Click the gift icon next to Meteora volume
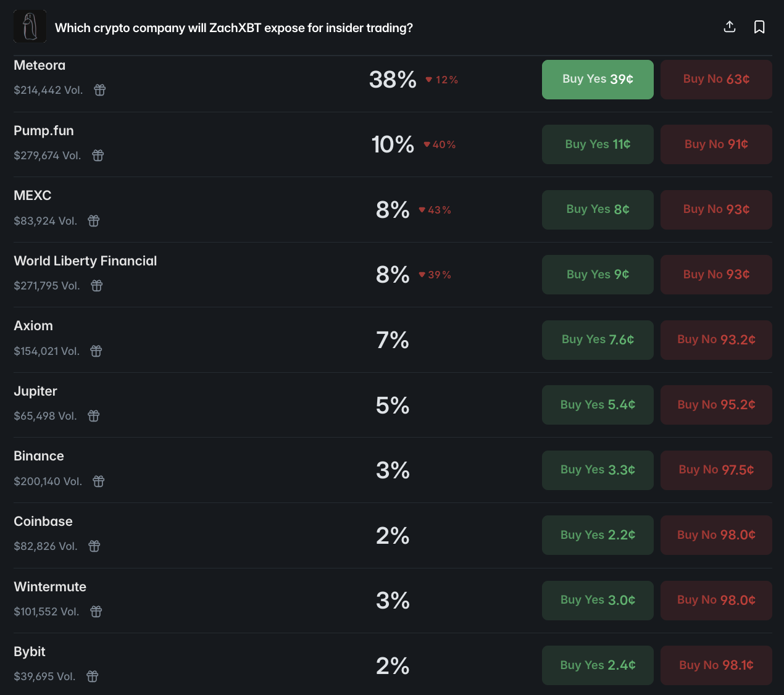Image resolution: width=784 pixels, height=695 pixels. coord(100,90)
